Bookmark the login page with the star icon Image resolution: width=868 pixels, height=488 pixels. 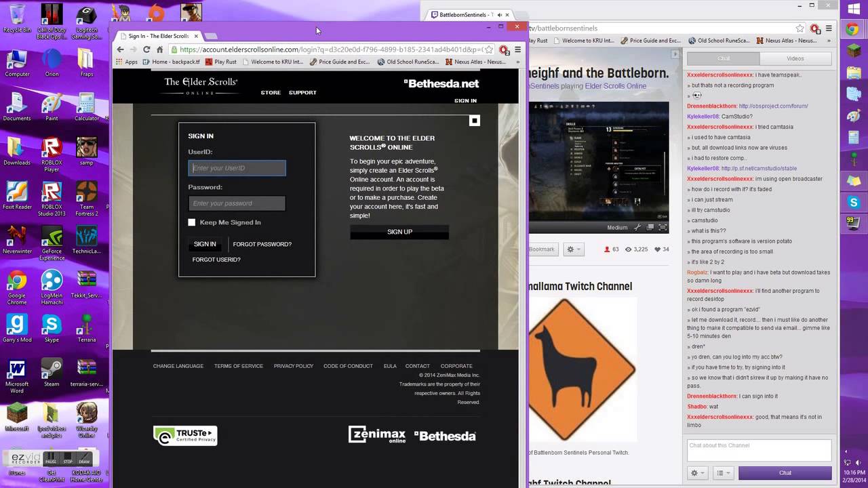(490, 49)
